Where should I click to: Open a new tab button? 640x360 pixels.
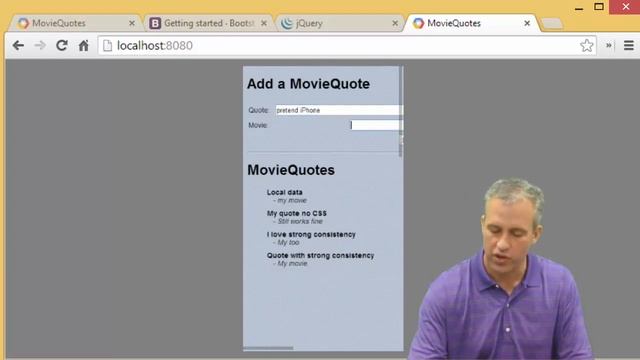click(552, 24)
